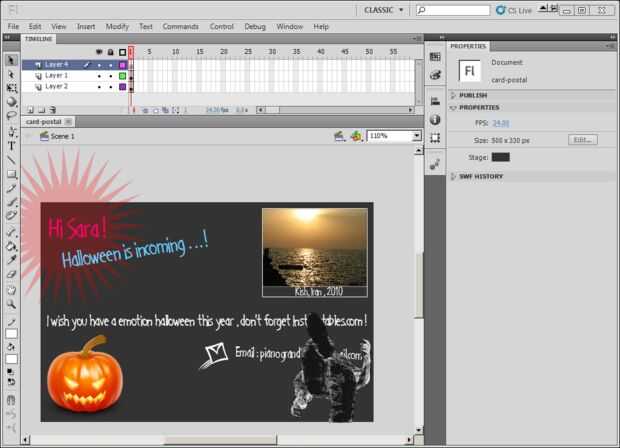Toggle lock dot for Layer 2

[x=111, y=87]
